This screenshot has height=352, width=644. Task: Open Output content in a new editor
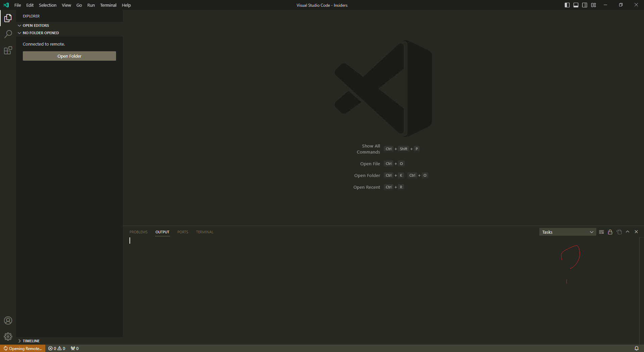(x=619, y=232)
